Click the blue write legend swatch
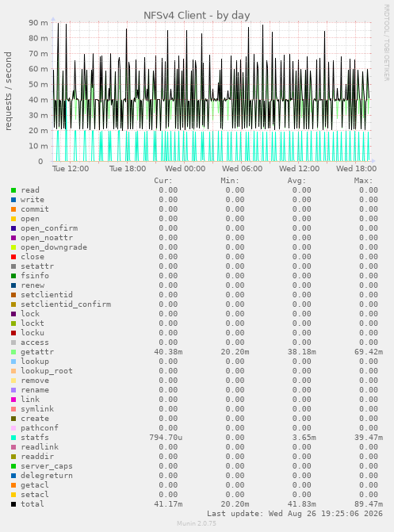Screen dimensions: 394x532 pos(13,200)
